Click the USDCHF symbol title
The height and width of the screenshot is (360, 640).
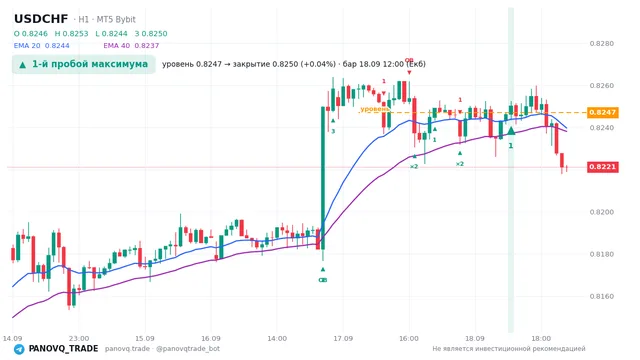pos(41,19)
